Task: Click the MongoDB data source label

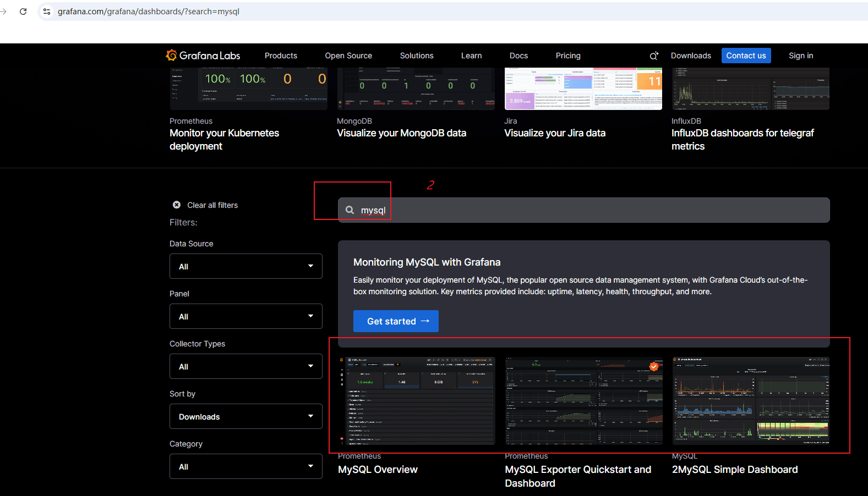Action: coord(354,121)
